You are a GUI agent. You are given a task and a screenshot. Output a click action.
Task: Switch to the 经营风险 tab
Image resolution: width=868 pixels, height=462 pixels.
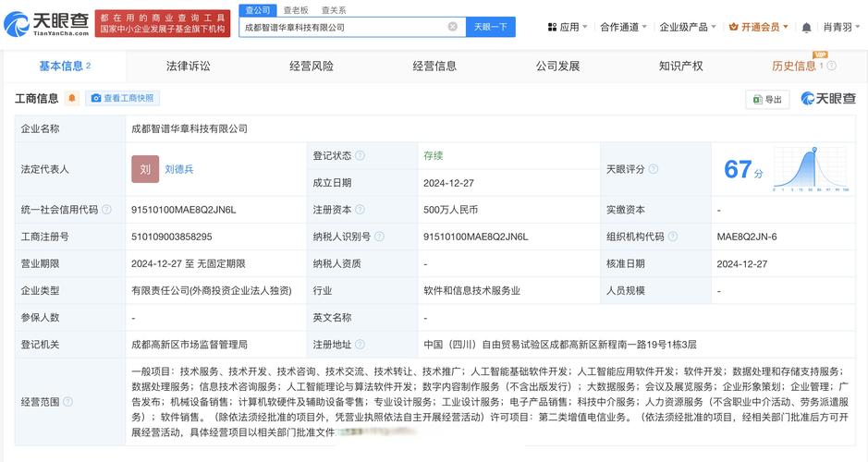(312, 66)
